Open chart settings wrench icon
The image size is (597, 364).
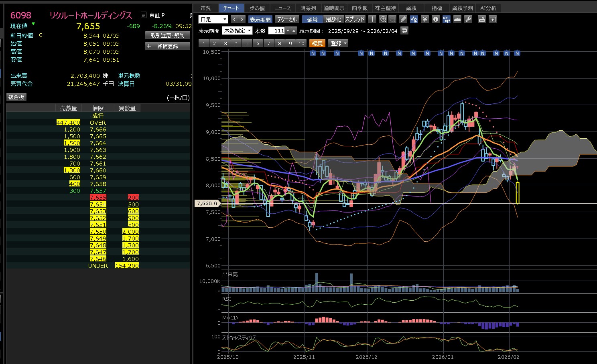point(468,19)
